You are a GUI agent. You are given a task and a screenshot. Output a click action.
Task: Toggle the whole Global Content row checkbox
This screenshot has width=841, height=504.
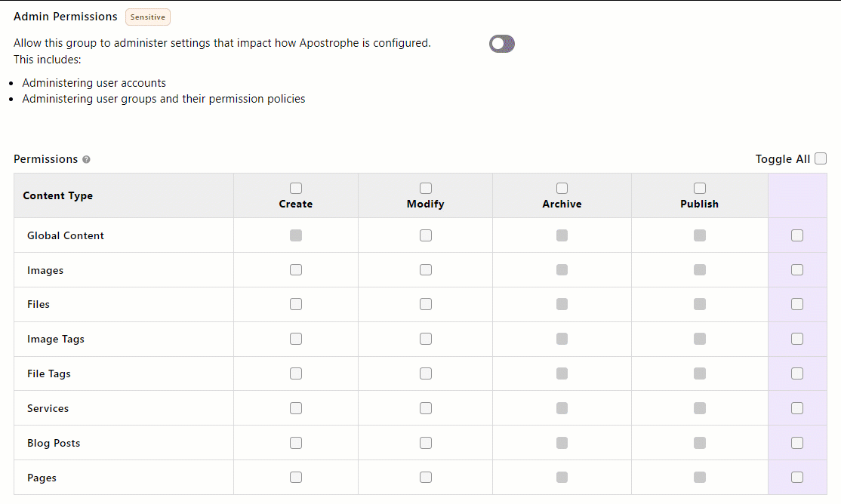797,235
